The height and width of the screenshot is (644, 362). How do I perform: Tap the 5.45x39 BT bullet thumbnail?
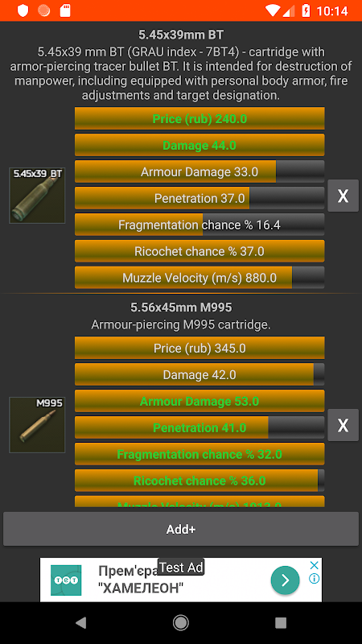click(37, 196)
